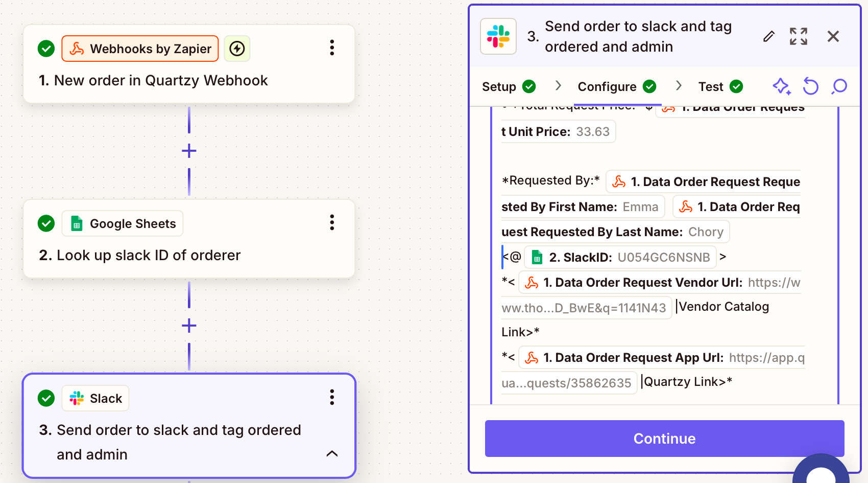868x483 pixels.
Task: Select step 1 New order in Quartzy Webhook
Action: tap(189, 64)
